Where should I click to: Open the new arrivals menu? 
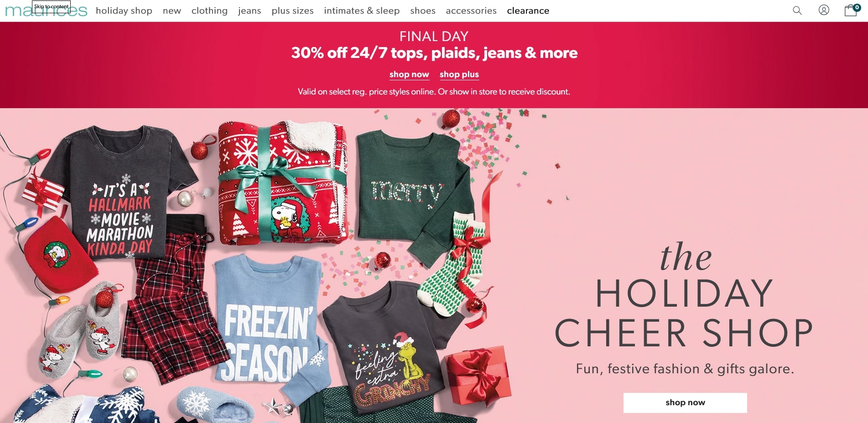(x=172, y=10)
